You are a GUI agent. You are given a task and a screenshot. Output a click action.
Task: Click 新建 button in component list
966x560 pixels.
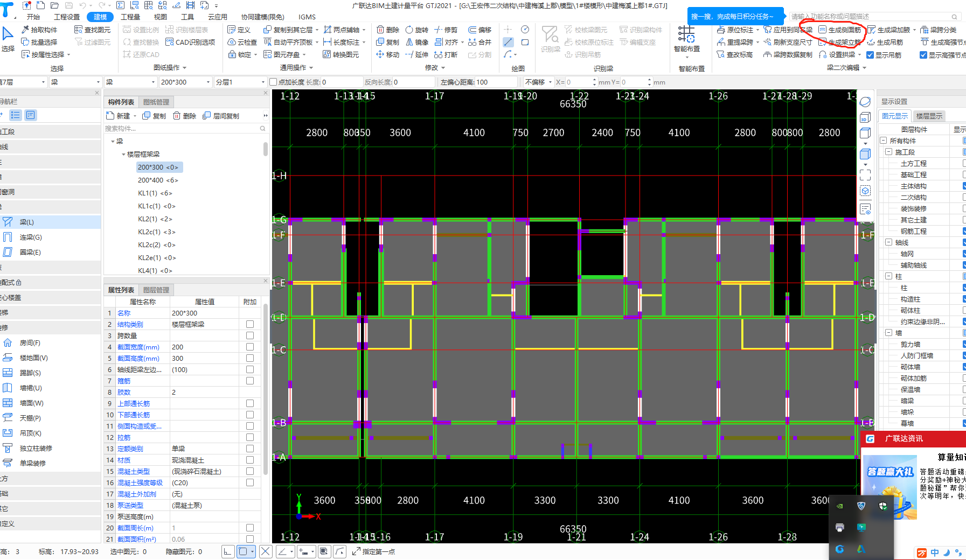point(119,116)
